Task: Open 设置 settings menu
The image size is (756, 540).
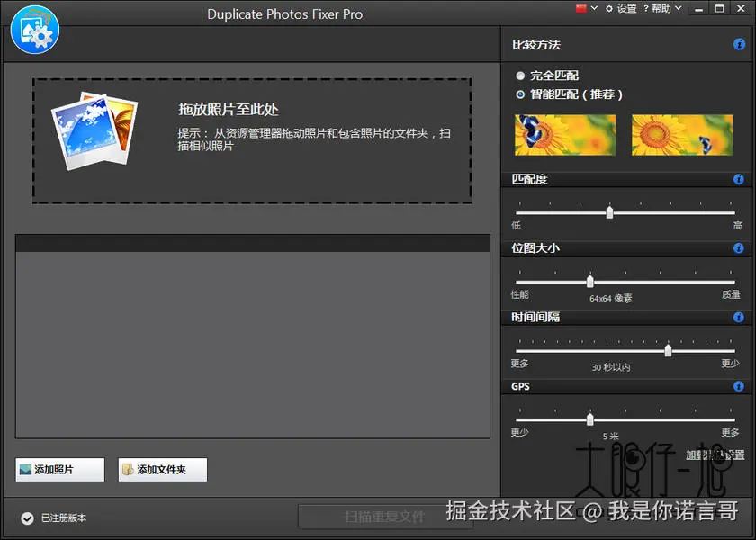Action: point(622,8)
